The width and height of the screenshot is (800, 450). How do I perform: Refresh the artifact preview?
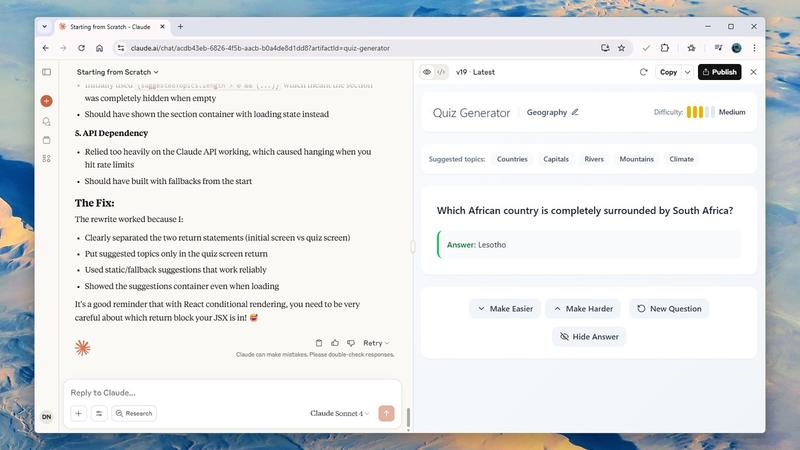pos(643,72)
